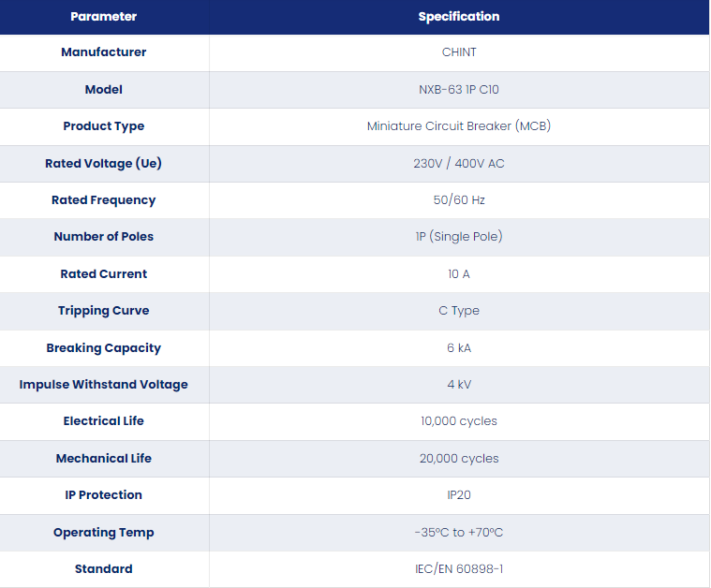Click the '230V / 400V AC' value

click(x=459, y=163)
